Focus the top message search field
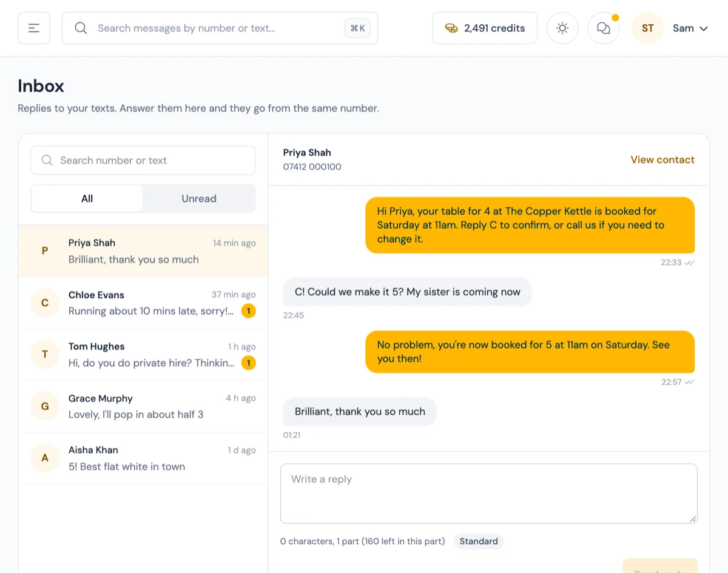Screen dimensions: 728x573 (220, 28)
